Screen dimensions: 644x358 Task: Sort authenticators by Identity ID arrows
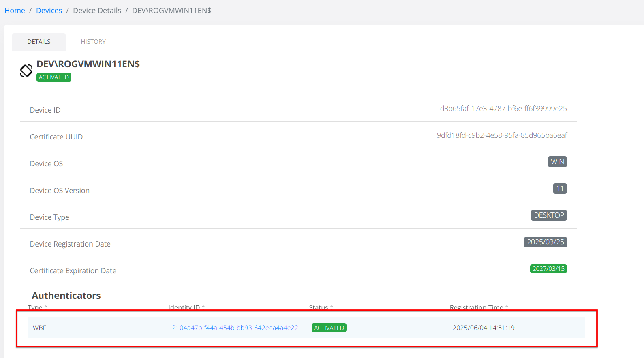click(x=203, y=308)
